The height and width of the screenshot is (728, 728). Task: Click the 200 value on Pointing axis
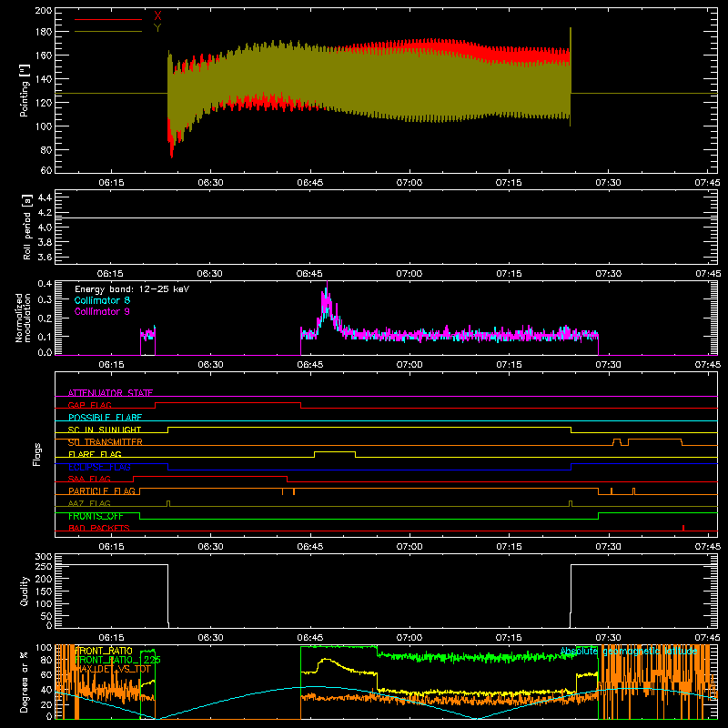[x=44, y=10]
